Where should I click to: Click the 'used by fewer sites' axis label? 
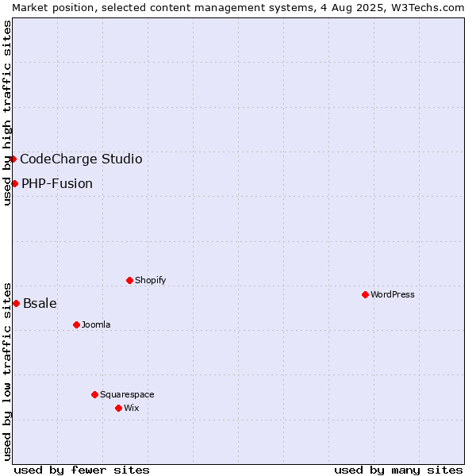82,470
